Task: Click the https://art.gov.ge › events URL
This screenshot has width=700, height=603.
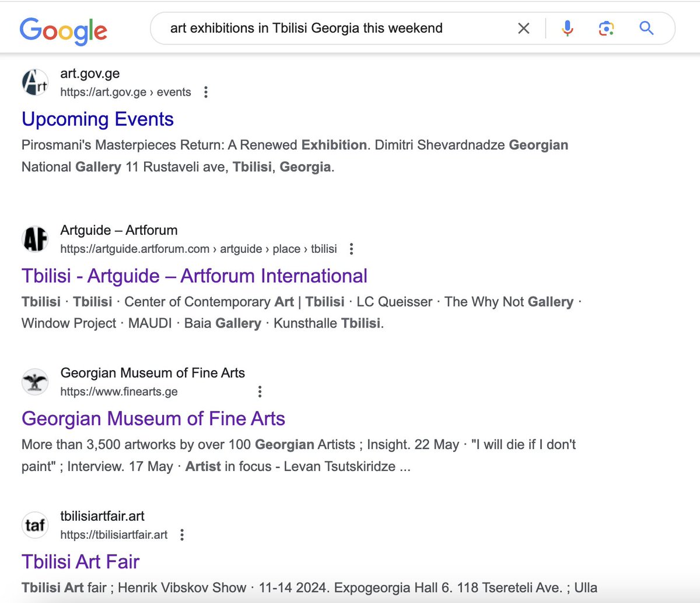Action: pyautogui.click(x=125, y=92)
